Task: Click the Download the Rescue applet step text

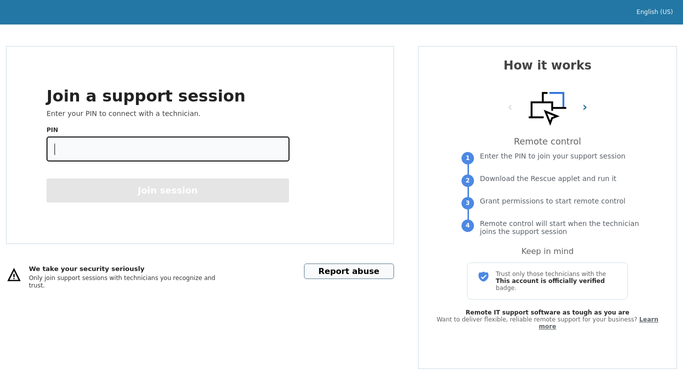Action: click(548, 179)
